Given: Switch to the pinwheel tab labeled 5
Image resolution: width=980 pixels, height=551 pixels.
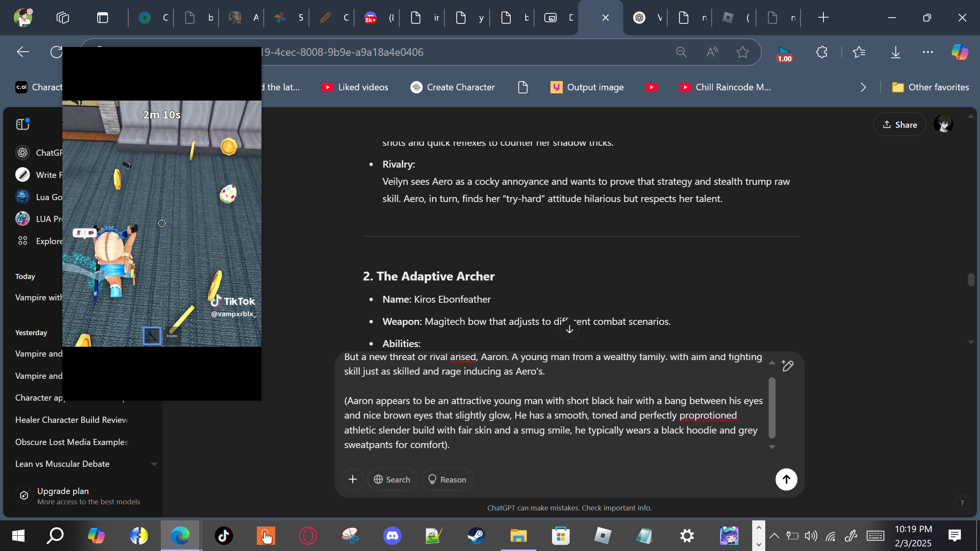Looking at the screenshot, I should point(287,18).
